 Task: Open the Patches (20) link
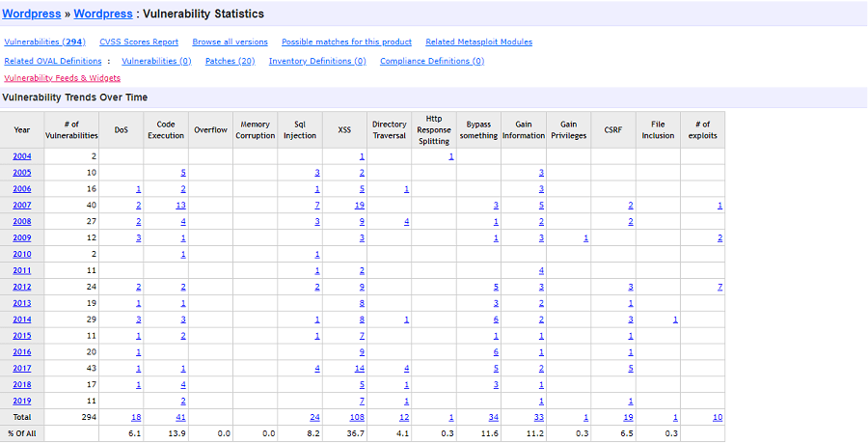[230, 61]
